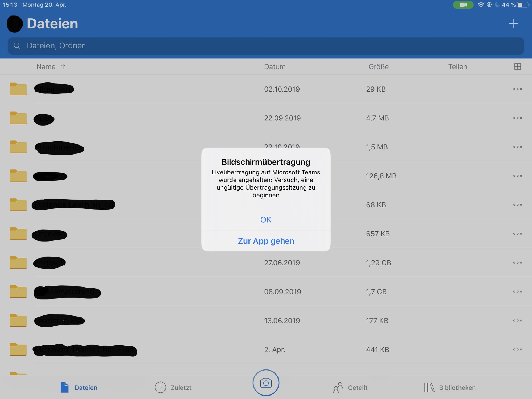Select the '441 KB' size value
Screen dimensions: 532x399
tap(377, 350)
